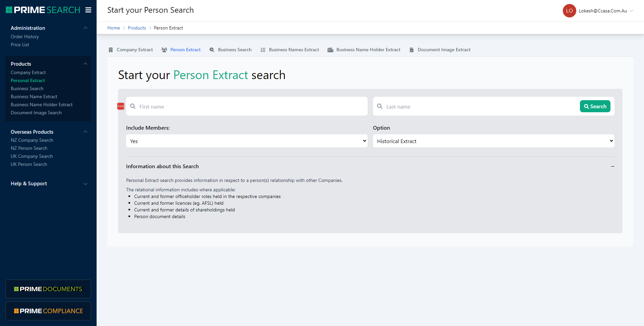
Task: Go to Home breadcrumb link
Action: point(114,28)
